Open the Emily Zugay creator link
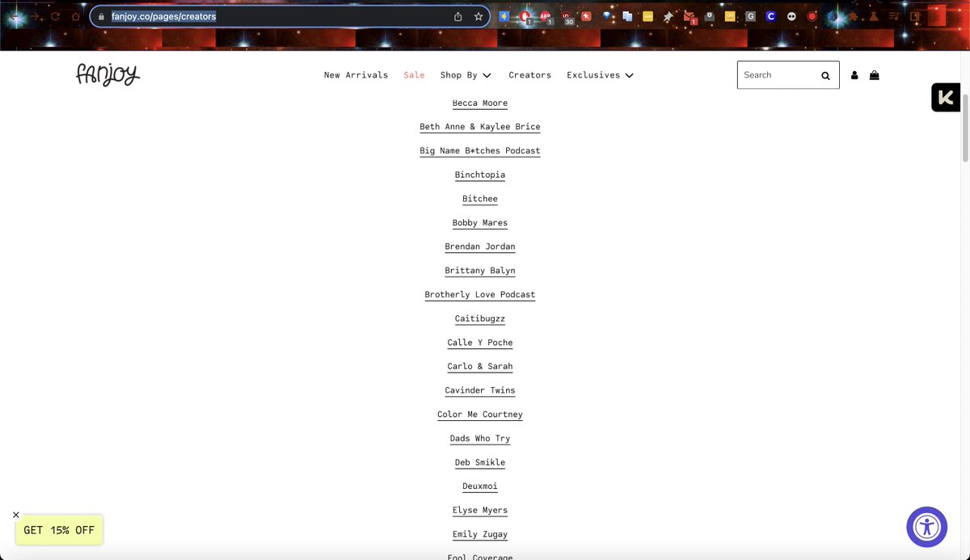Image resolution: width=970 pixels, height=560 pixels. [480, 534]
